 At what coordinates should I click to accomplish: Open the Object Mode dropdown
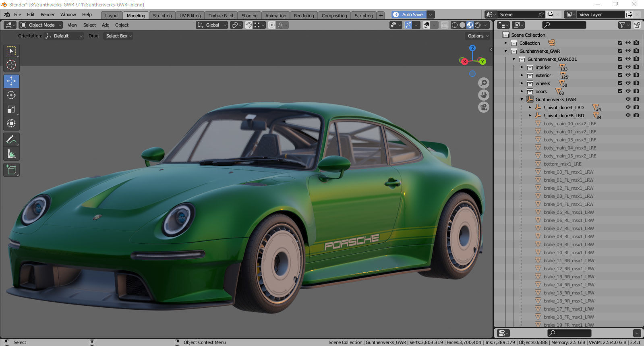coord(41,25)
